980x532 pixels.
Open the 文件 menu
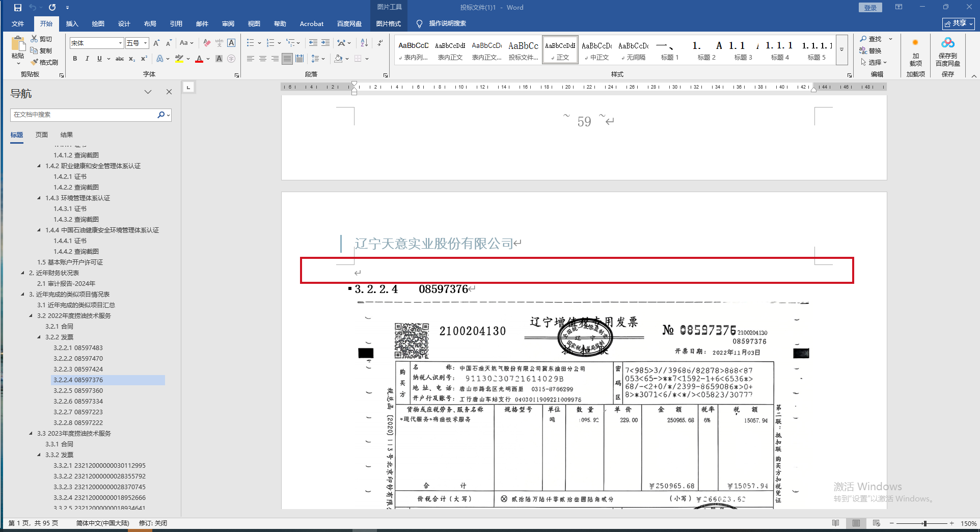[18, 23]
